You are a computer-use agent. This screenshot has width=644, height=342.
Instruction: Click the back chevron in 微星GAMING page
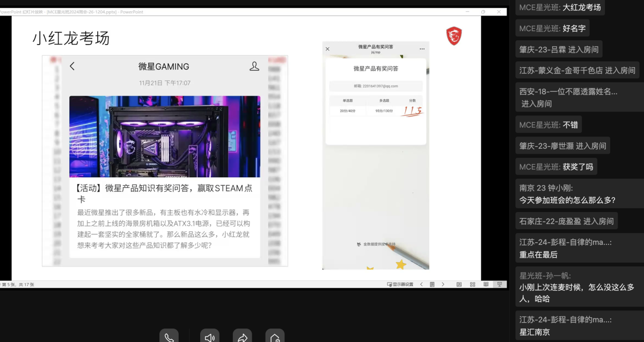tap(72, 66)
